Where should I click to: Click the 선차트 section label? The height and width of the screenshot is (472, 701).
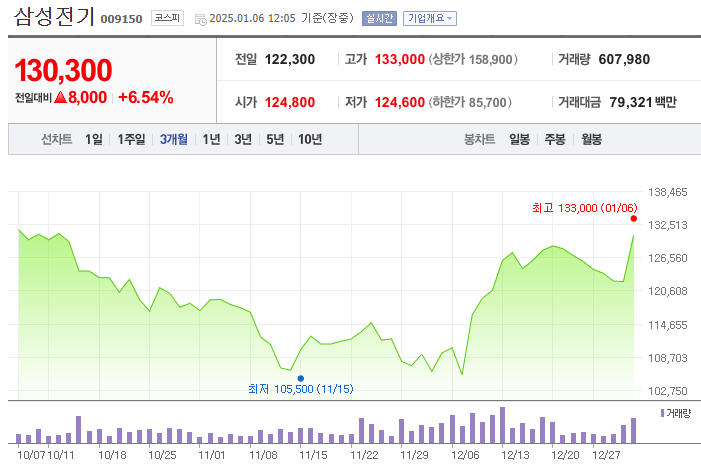tap(56, 139)
